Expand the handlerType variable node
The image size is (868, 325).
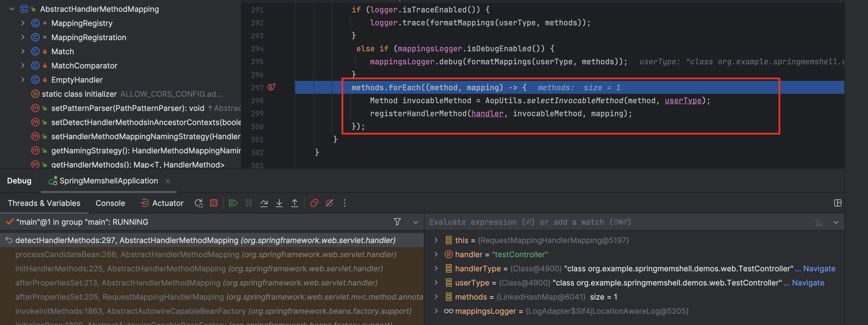point(436,268)
